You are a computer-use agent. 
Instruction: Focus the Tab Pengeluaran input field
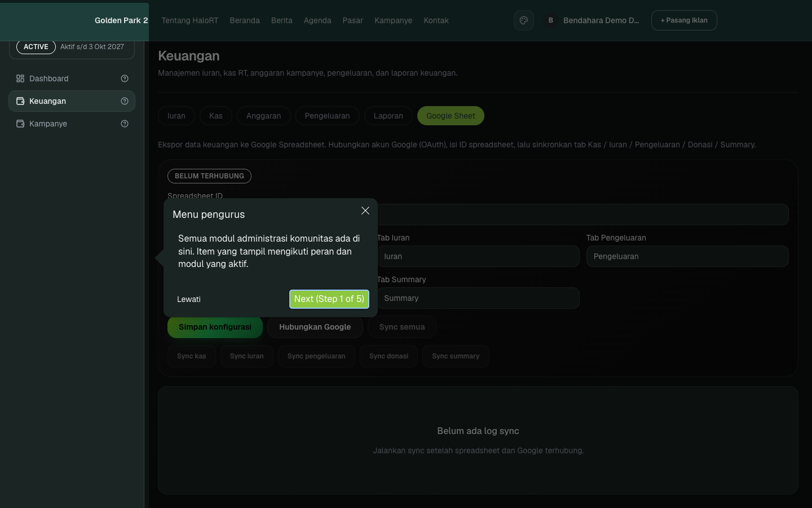point(687,256)
